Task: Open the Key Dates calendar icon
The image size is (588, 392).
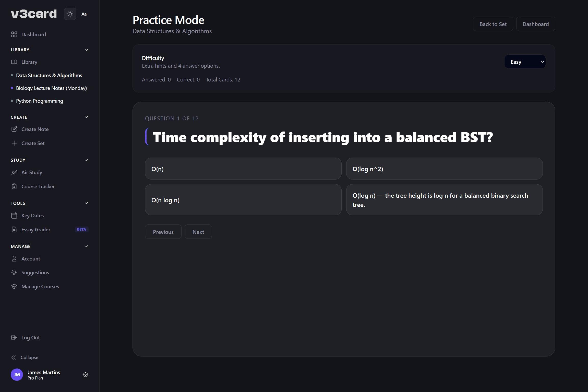Action: 14,216
